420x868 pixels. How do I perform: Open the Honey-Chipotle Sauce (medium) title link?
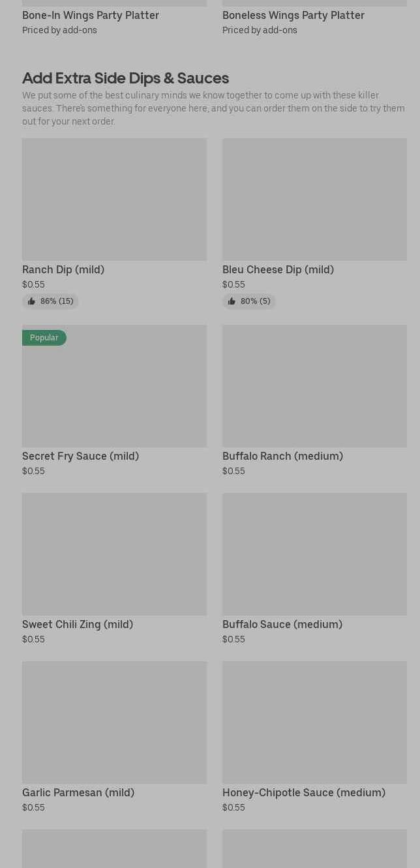click(x=303, y=792)
